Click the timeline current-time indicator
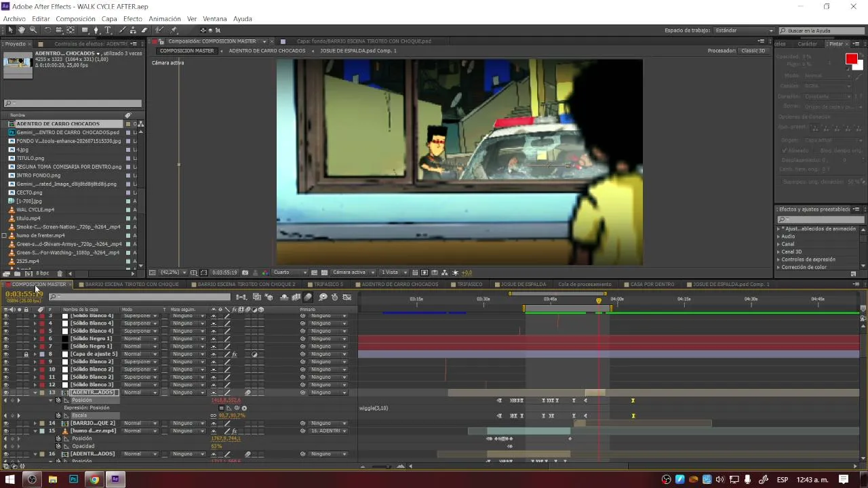The image size is (868, 488). click(599, 300)
